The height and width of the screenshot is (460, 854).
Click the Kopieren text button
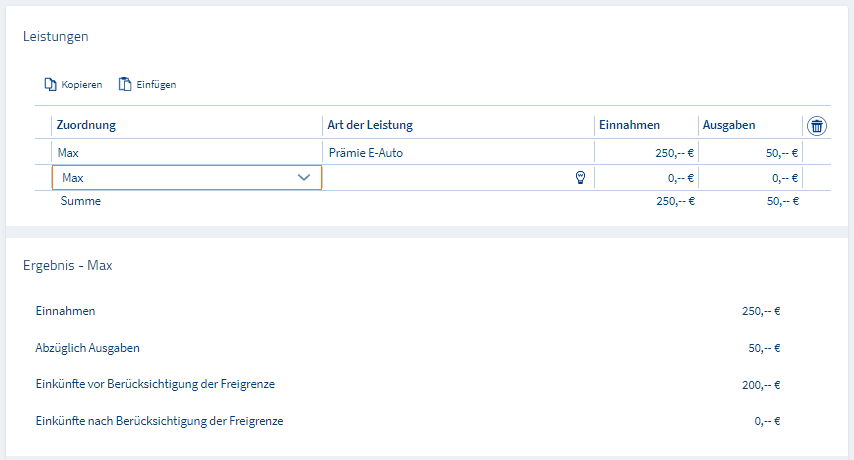pyautogui.click(x=82, y=84)
